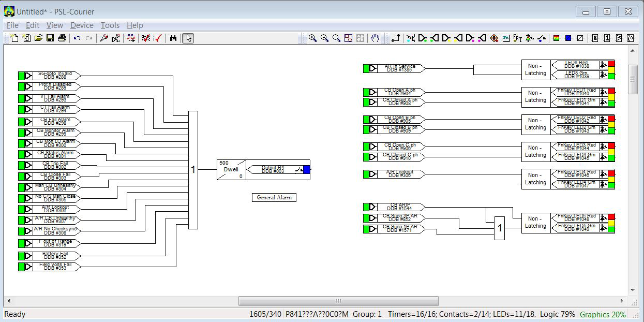Open the Tools menu
644x322 pixels.
tap(110, 25)
